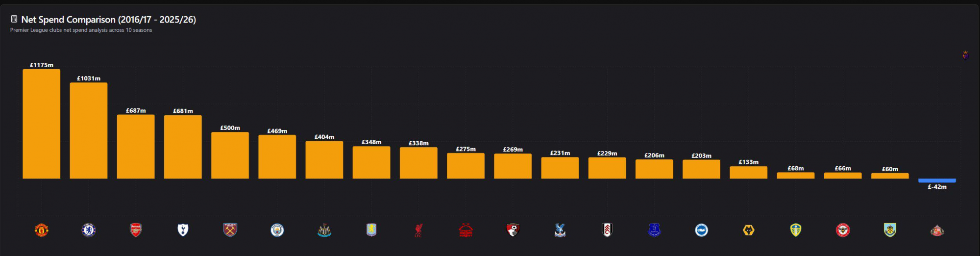This screenshot has width=980, height=256.
Task: Click the £60m value label
Action: pos(890,169)
